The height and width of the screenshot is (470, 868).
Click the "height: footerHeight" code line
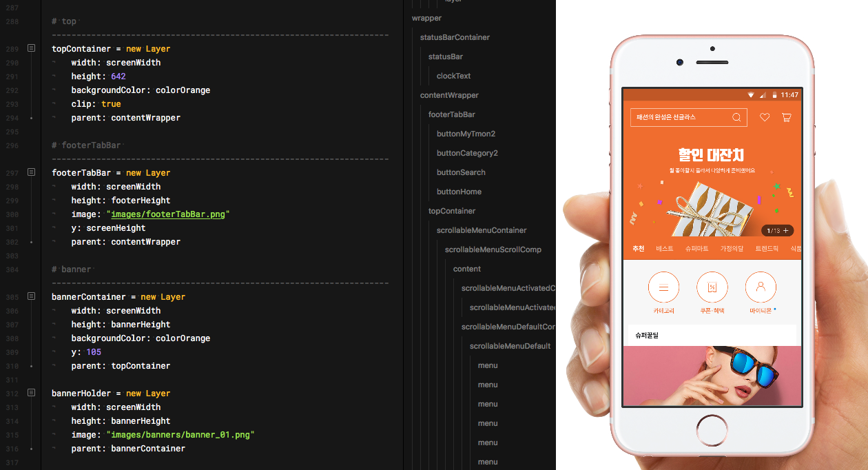pos(121,201)
